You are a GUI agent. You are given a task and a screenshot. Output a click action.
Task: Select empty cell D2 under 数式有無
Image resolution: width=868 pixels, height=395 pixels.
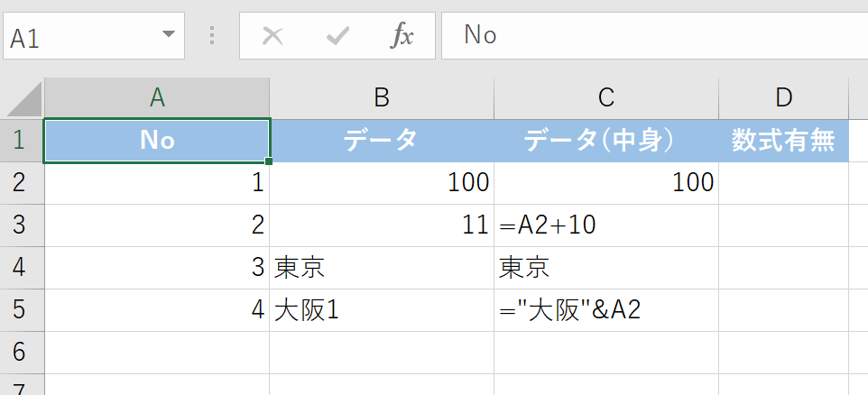(783, 183)
